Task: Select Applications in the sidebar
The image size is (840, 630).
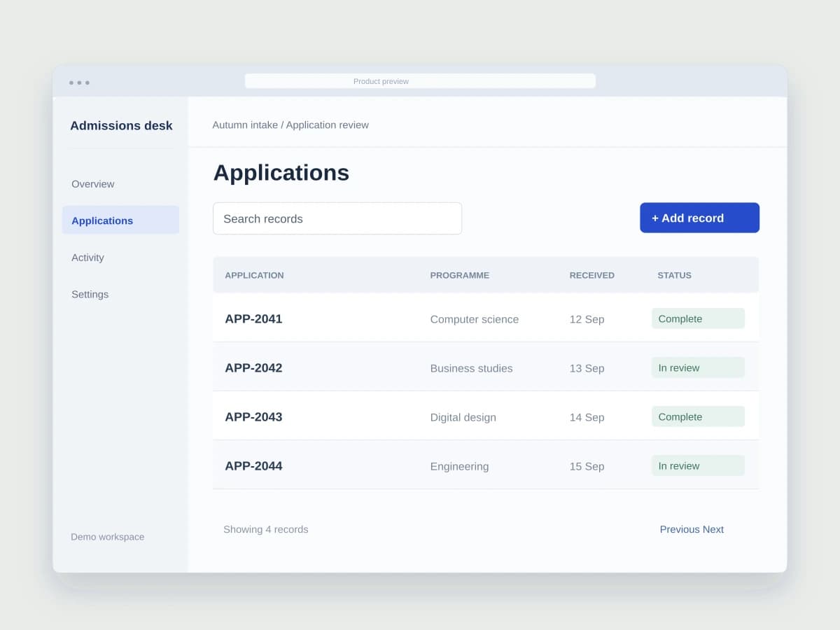Action: [x=120, y=220]
